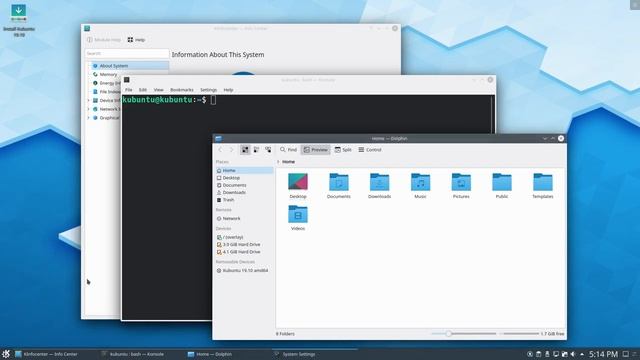Open Install Kubuntu 19.10 desktop icon

coord(19,20)
